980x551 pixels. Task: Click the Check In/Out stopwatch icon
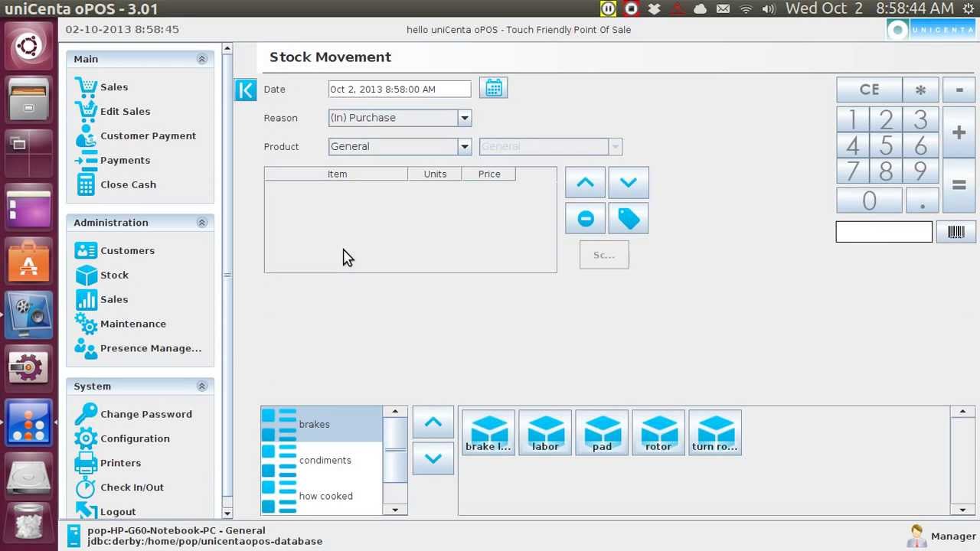click(x=87, y=488)
